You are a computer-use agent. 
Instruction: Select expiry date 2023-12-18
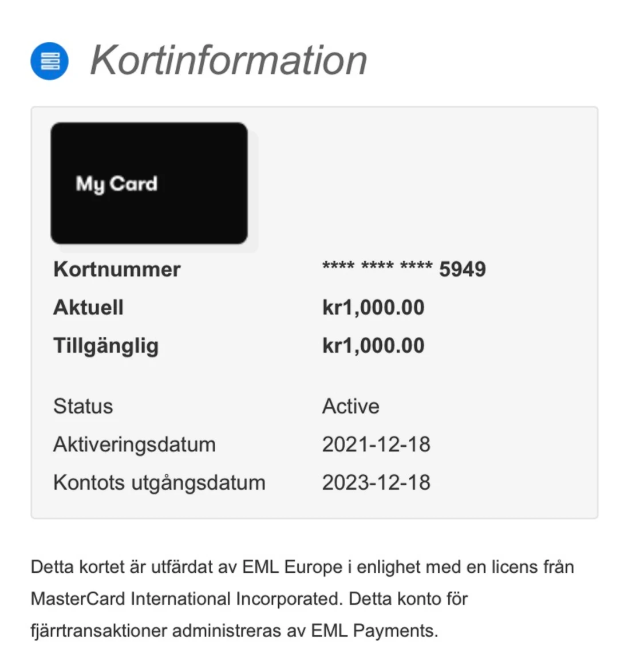pos(376,482)
